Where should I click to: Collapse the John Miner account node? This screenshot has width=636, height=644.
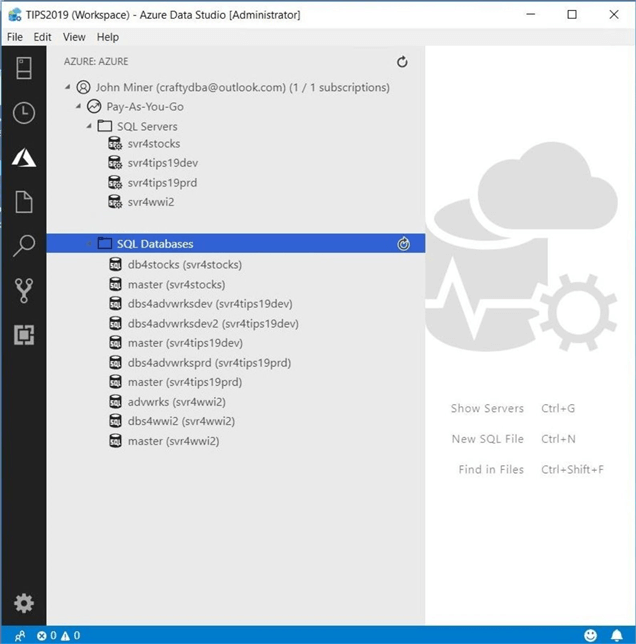point(68,87)
